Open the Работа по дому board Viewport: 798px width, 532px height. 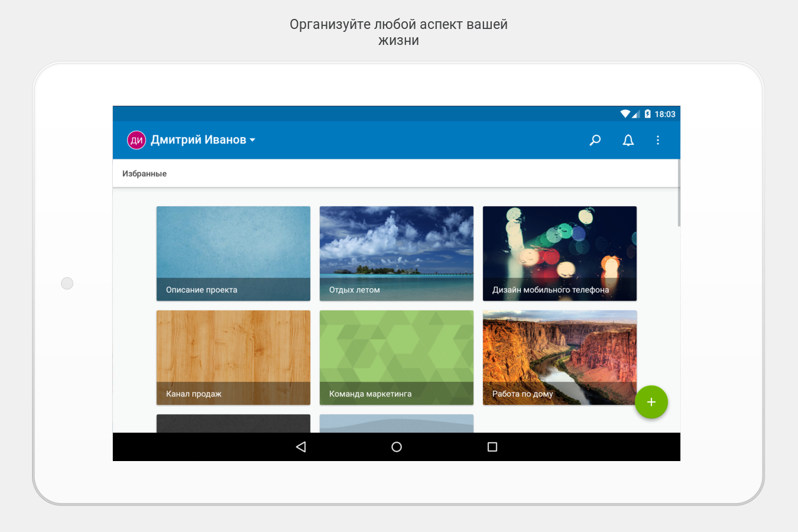coord(560,358)
